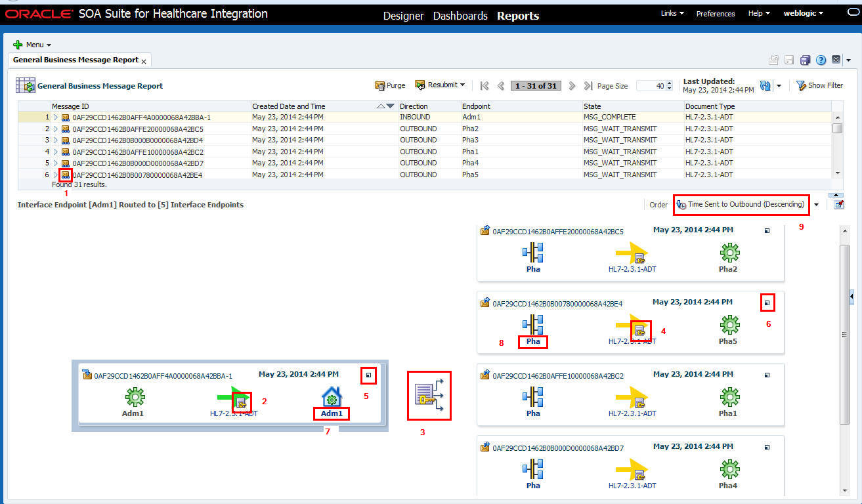This screenshot has width=862, height=504.
Task: Switch to the Dashboards tab
Action: click(460, 16)
